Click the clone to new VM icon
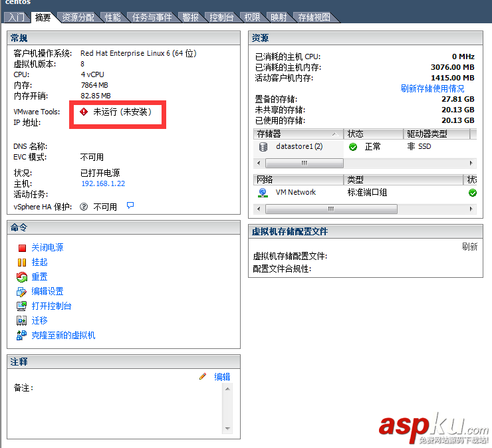Screen dimensions: 492x448 point(22,335)
